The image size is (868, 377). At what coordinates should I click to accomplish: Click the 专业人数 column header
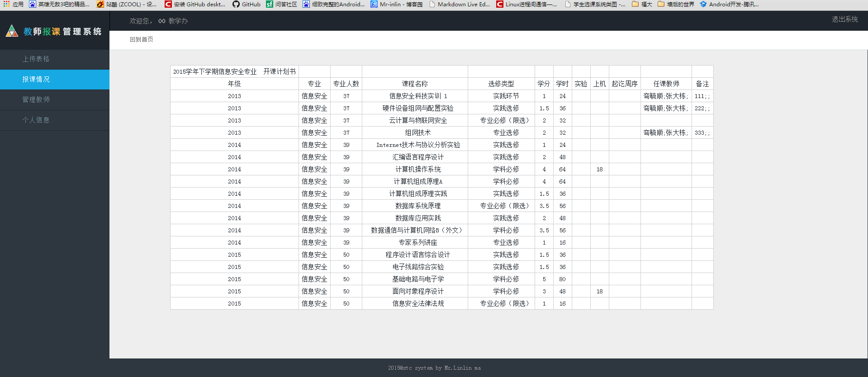[346, 84]
